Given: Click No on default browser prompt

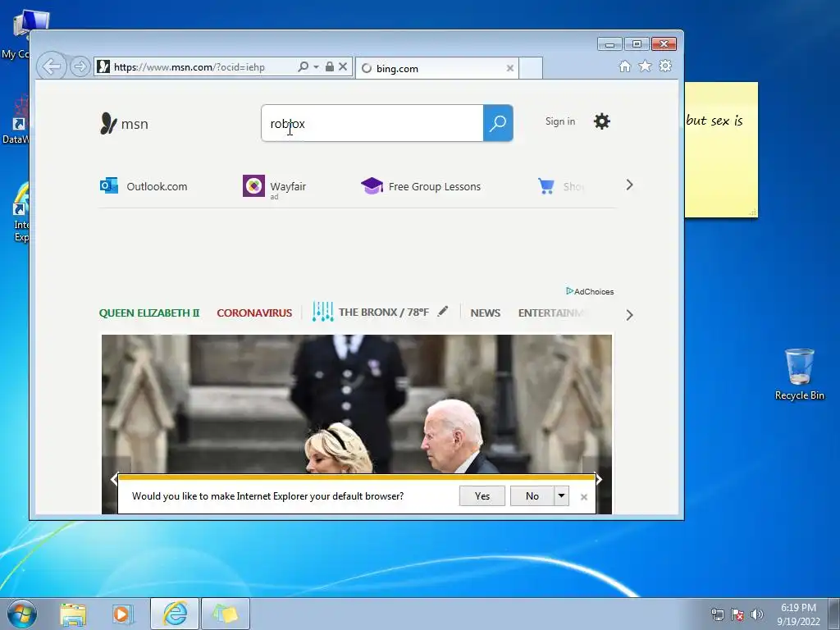Looking at the screenshot, I should (532, 496).
